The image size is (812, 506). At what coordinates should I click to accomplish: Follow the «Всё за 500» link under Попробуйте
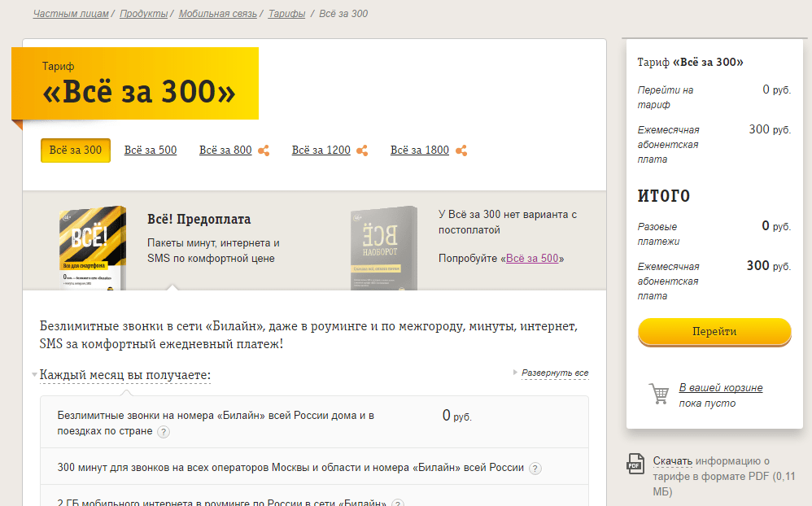[x=532, y=258]
